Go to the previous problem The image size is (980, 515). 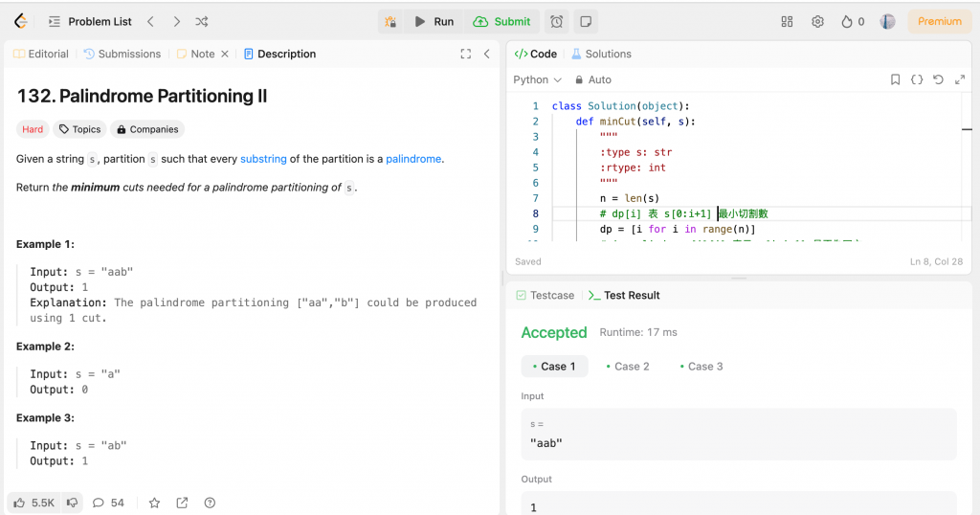150,21
